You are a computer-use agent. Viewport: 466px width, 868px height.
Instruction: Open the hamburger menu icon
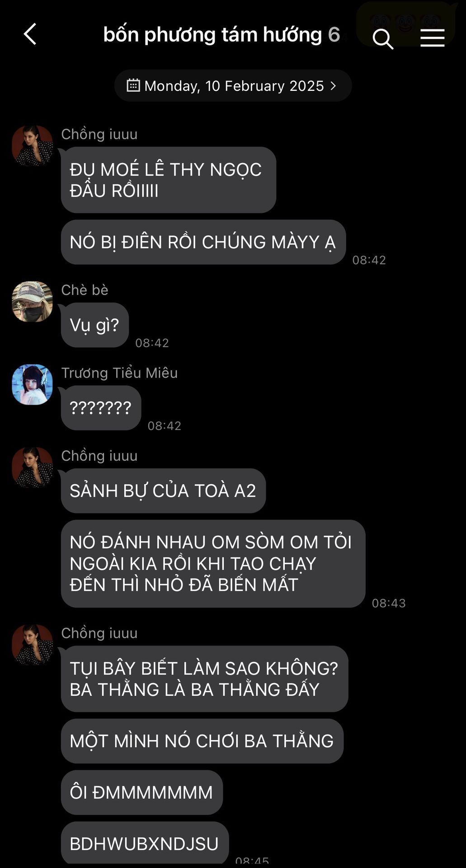pos(433,38)
